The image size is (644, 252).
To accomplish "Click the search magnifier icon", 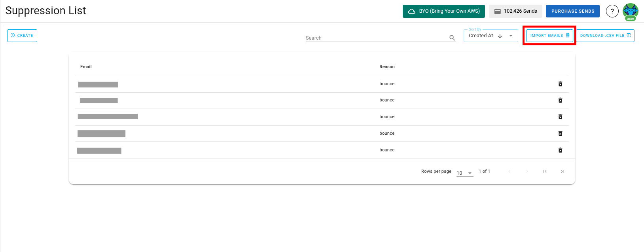I will (x=452, y=38).
